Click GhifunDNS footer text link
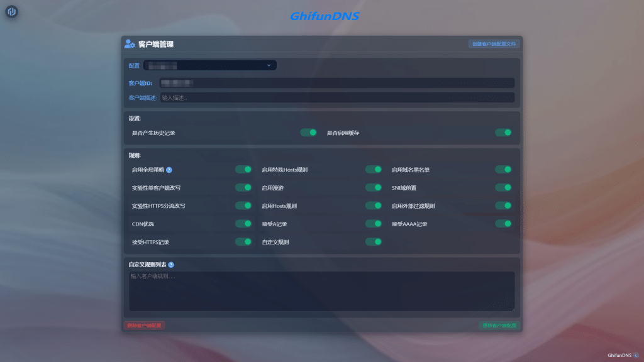The width and height of the screenshot is (644, 362). [619, 356]
